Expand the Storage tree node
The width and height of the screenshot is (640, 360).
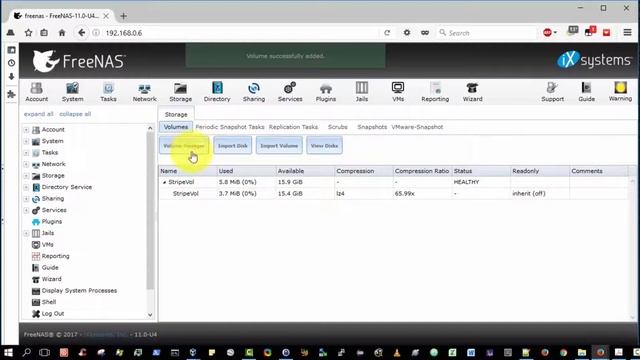26,176
